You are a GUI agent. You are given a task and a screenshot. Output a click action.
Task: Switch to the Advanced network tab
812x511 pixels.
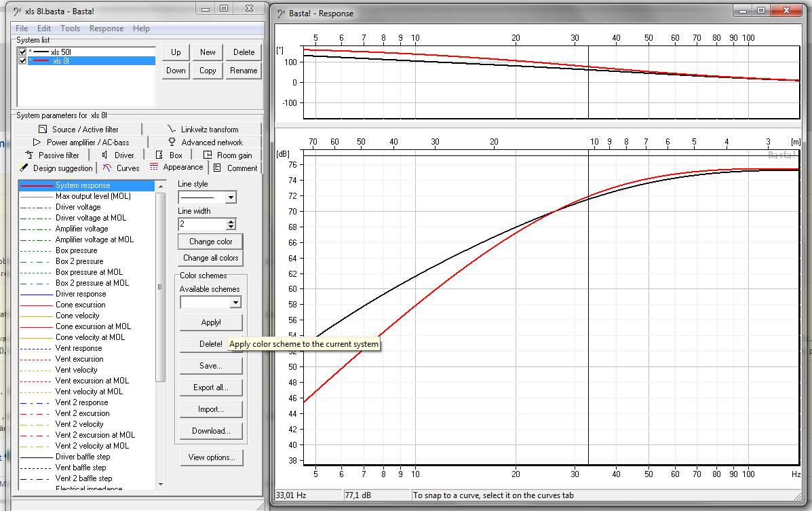click(206, 143)
